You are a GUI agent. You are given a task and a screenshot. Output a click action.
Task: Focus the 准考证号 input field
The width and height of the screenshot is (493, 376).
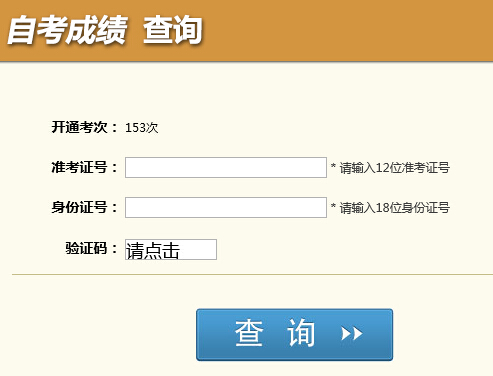coord(226,167)
